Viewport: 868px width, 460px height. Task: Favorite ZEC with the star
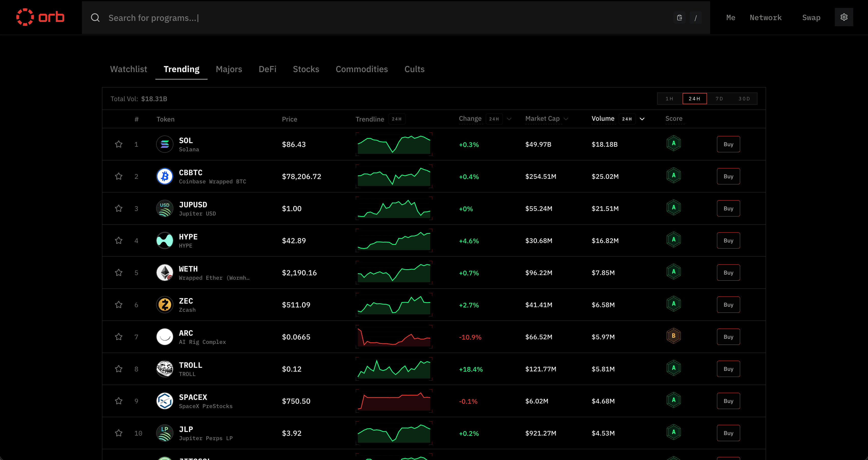(x=119, y=305)
